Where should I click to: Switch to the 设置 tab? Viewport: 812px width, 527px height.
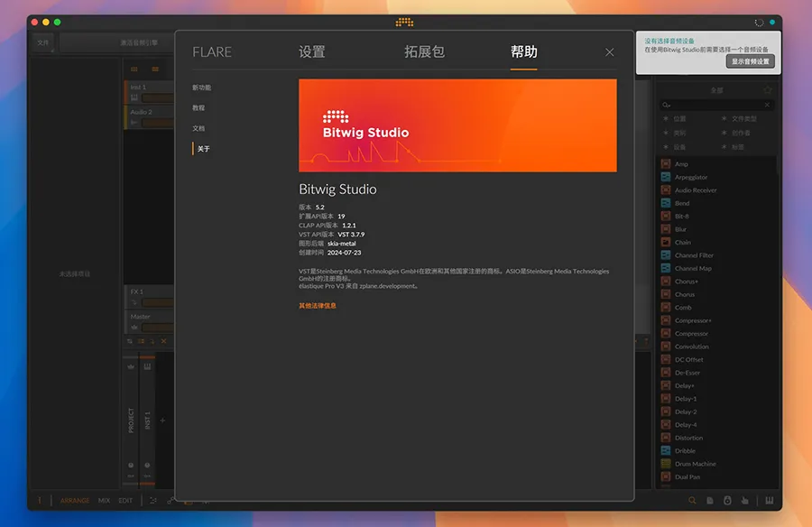(x=312, y=52)
